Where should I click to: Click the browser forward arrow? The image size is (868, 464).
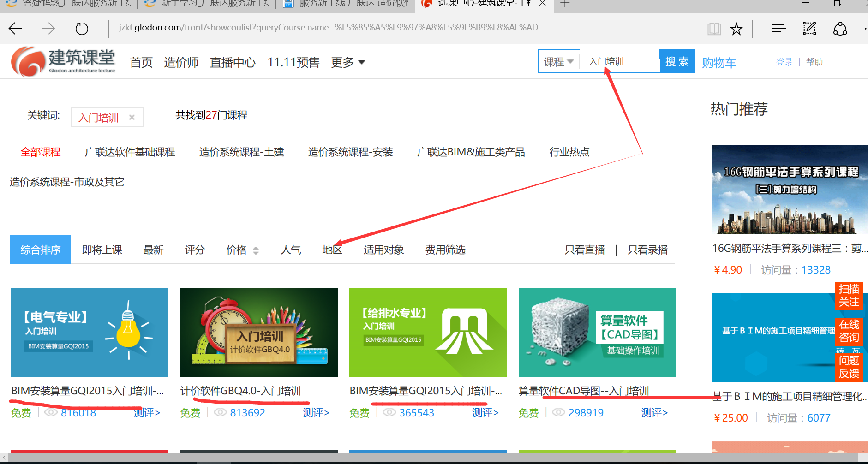48,29
